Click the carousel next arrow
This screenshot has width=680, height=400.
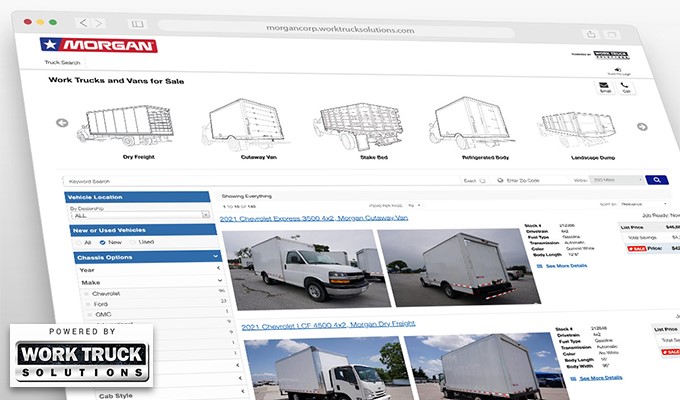pos(642,127)
